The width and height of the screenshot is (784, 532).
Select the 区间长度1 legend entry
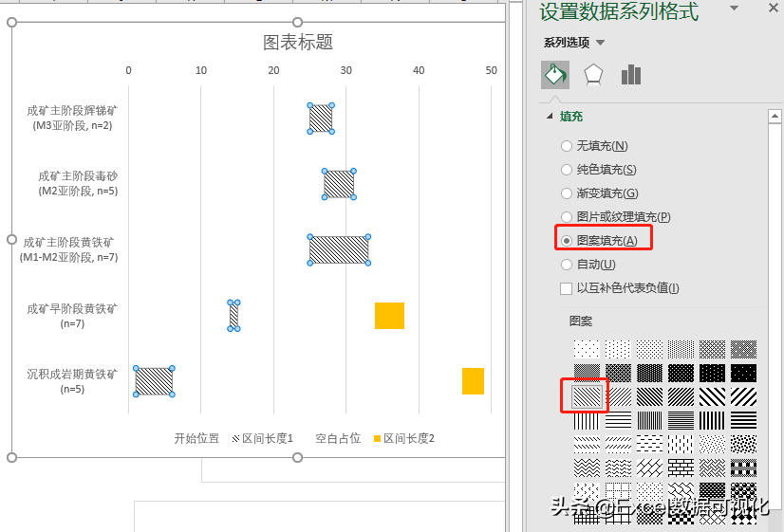tap(263, 438)
